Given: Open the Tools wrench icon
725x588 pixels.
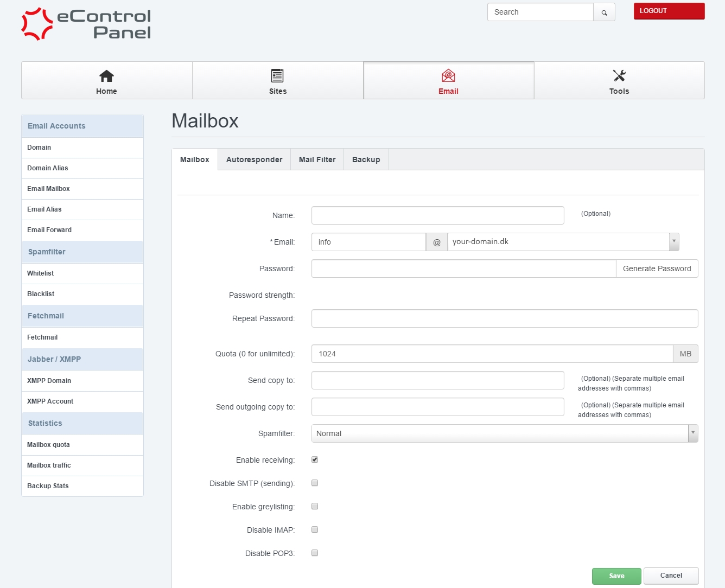Looking at the screenshot, I should click(619, 76).
